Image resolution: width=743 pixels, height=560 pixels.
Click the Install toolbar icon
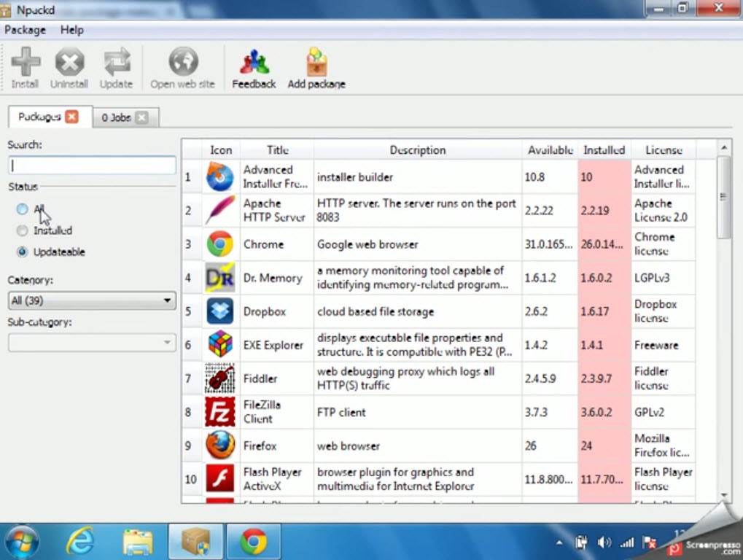point(26,63)
